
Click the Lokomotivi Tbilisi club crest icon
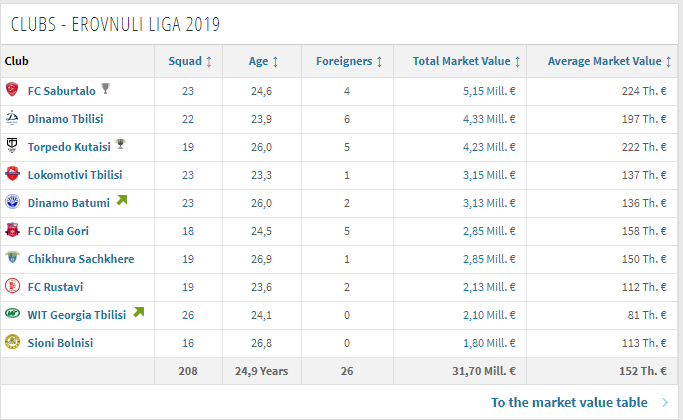[x=12, y=175]
